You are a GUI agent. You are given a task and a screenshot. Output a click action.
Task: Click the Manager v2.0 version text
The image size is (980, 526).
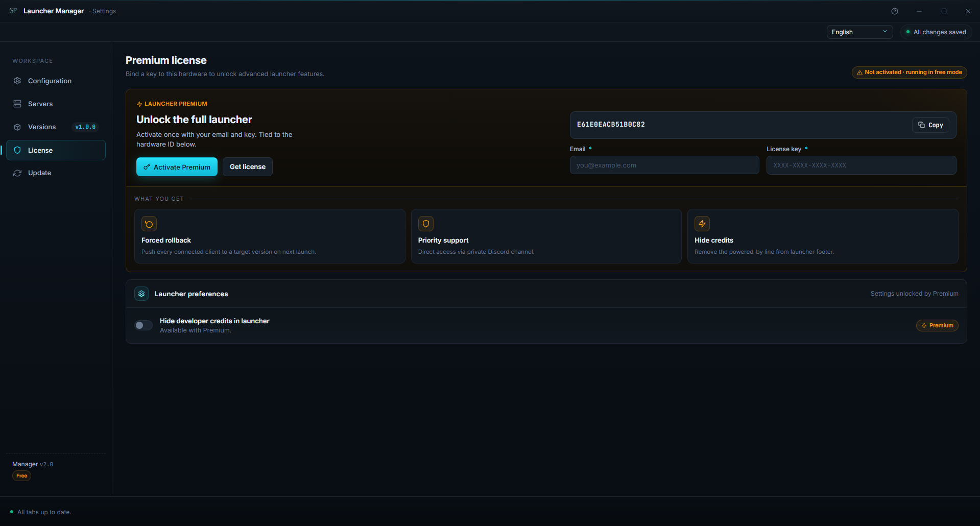point(33,464)
